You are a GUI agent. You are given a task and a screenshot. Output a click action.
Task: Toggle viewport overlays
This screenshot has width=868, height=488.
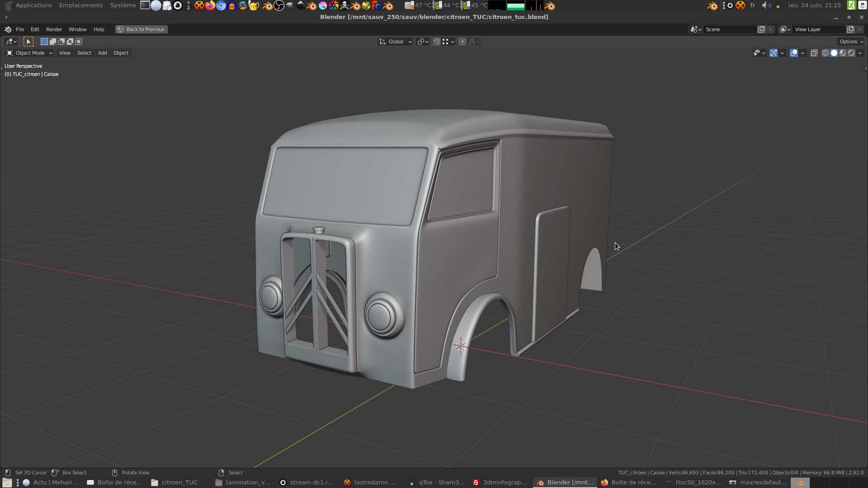(794, 53)
